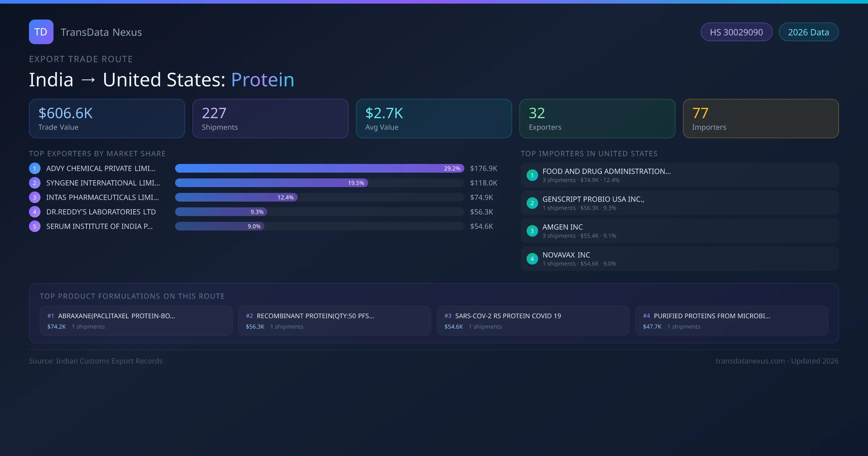Viewport: 868px width, 456px height.
Task: Click rank 4 badge beside Dr.Reddy's Laboratories
Action: (x=35, y=212)
